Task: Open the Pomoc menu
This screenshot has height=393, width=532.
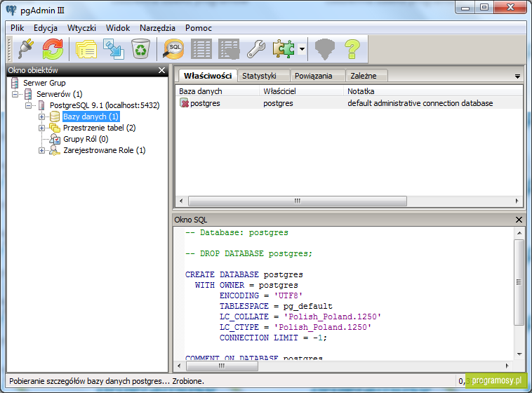Action: (199, 28)
